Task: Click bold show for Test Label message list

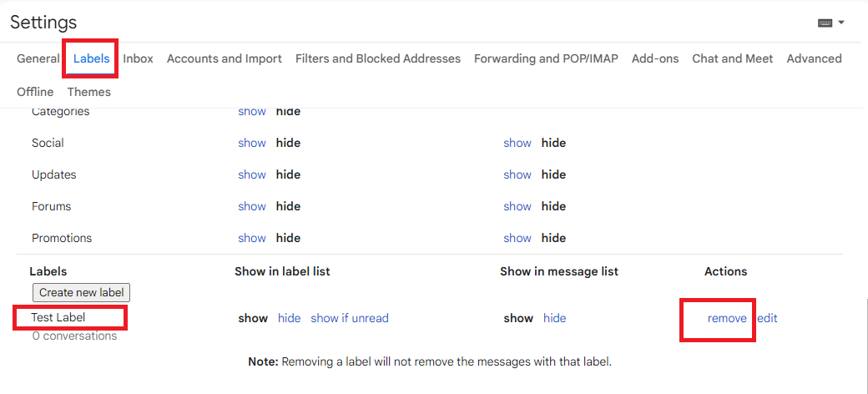Action: (518, 318)
